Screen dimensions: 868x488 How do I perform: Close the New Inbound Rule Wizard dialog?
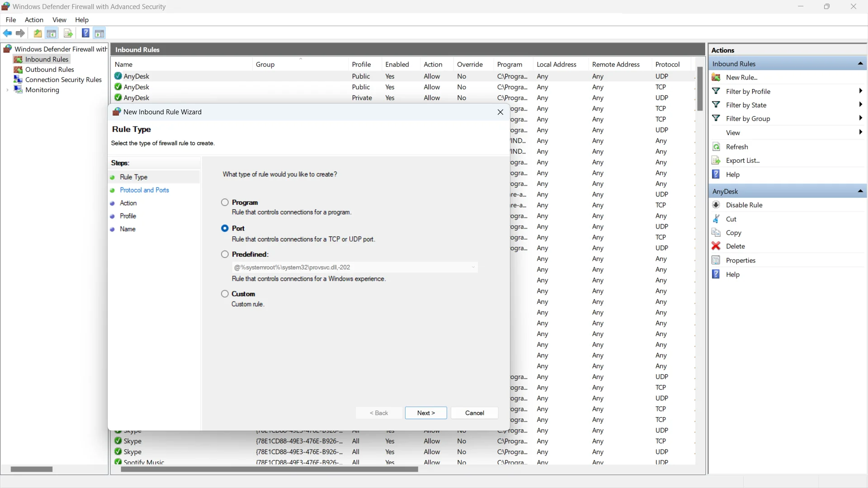coord(500,112)
